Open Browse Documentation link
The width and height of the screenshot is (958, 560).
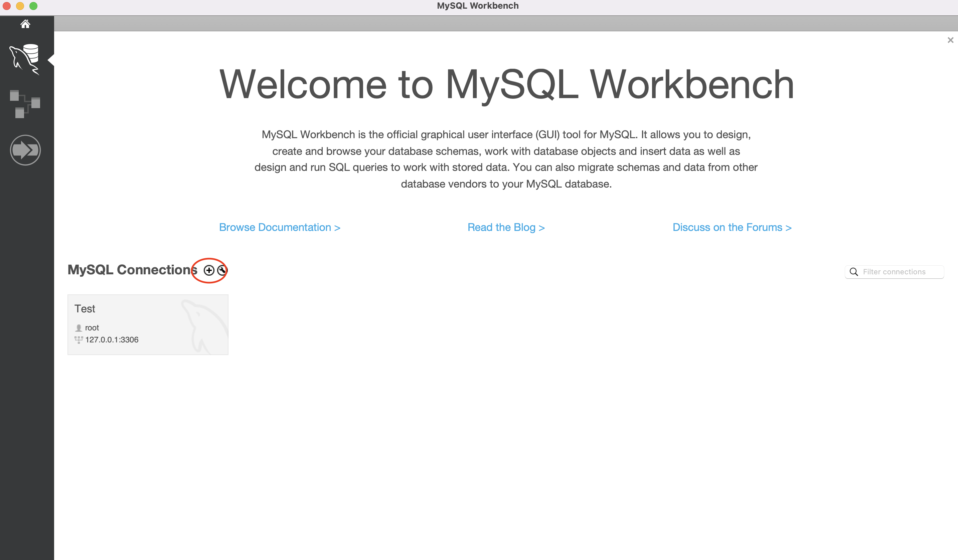pyautogui.click(x=279, y=227)
